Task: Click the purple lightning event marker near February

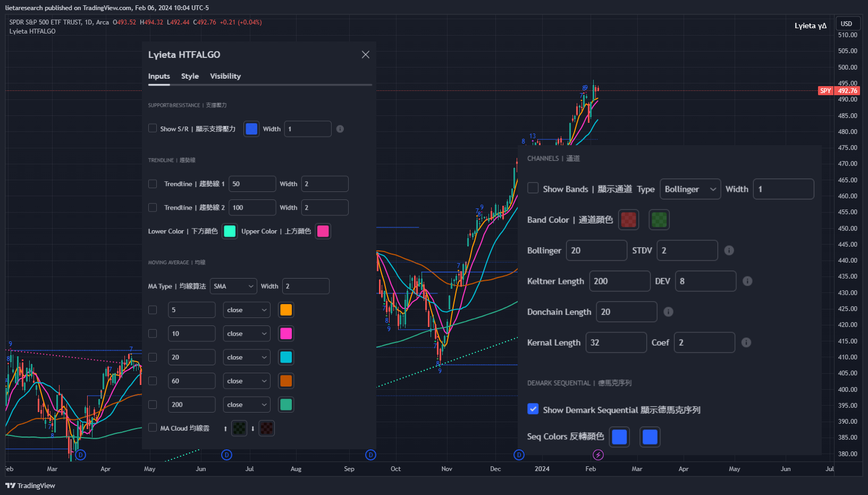Action: click(598, 455)
